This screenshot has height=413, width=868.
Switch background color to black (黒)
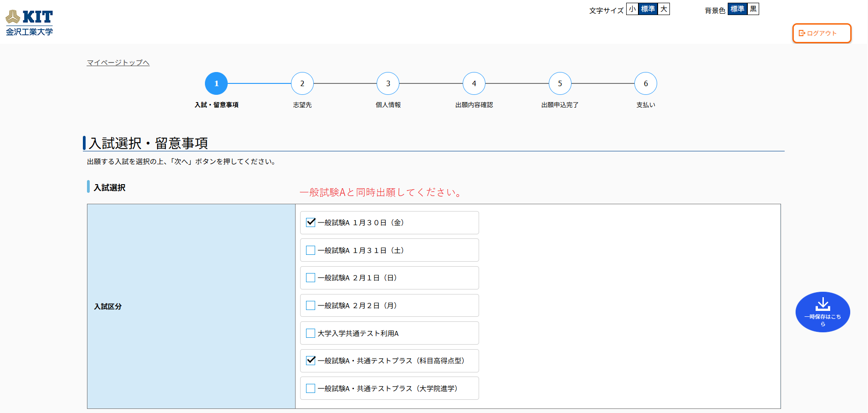coord(753,9)
